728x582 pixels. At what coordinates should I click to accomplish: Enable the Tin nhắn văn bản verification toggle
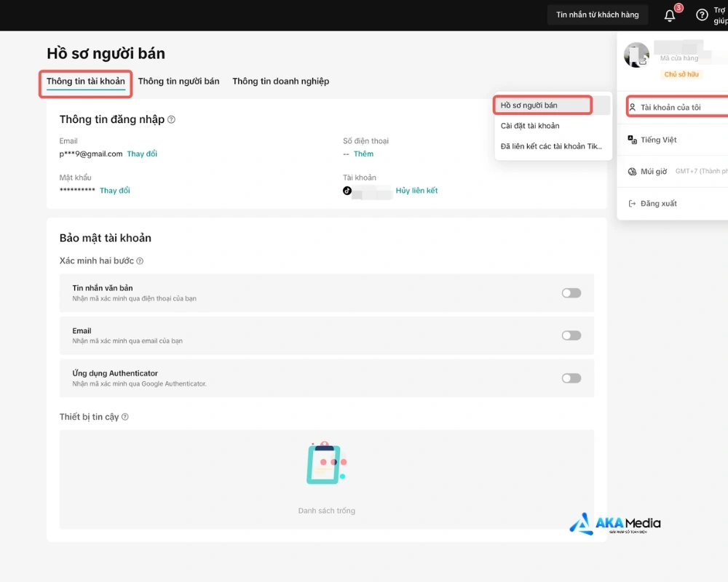click(x=571, y=293)
